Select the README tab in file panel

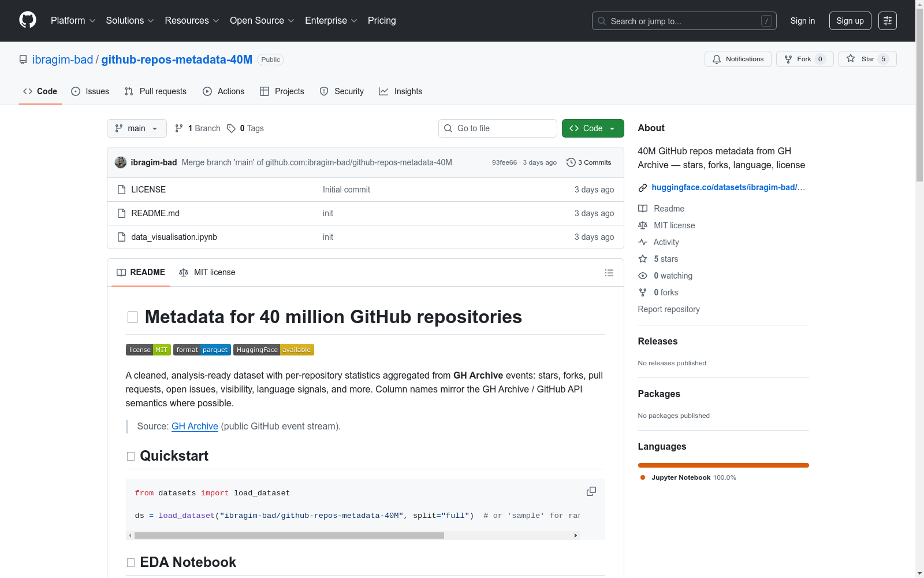pyautogui.click(x=141, y=272)
